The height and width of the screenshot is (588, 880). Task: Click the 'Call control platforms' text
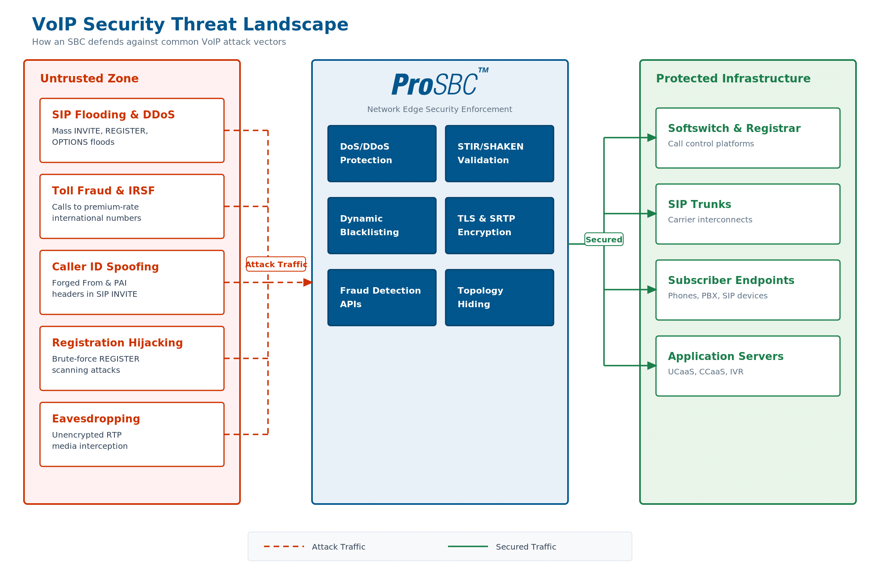(711, 144)
